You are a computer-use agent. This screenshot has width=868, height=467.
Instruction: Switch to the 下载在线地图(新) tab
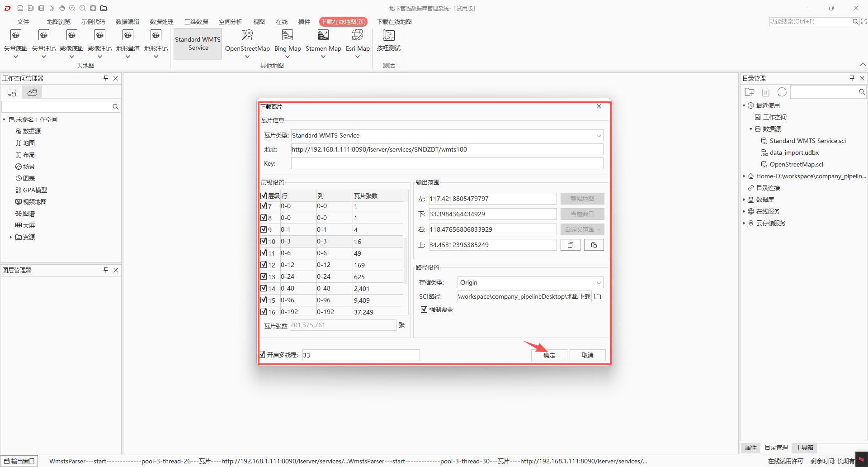tap(343, 22)
